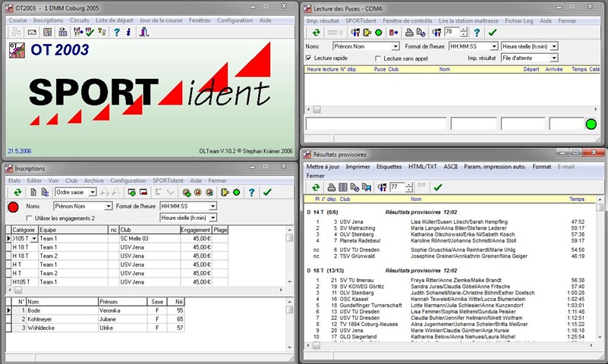Image resolution: width=608 pixels, height=364 pixels.
Task: Click the green checkmark chips icon in OT2003 toolbar
Action: pos(90,32)
